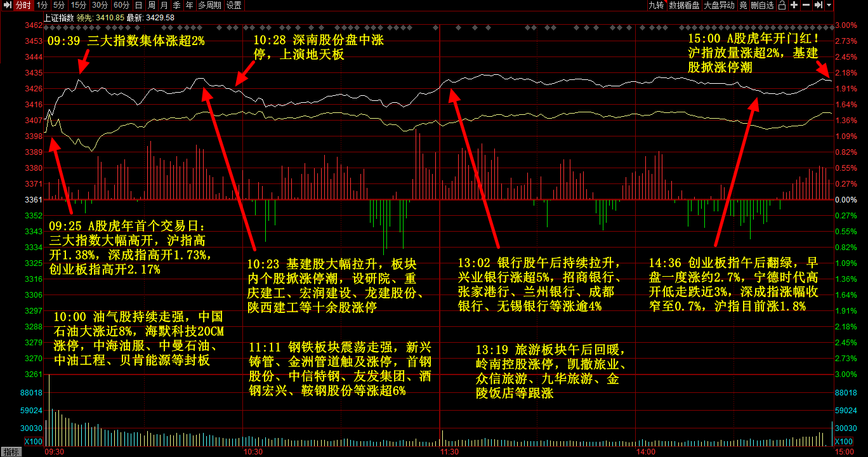
Task: Open the 多周期 multi-period view
Action: [209, 5]
